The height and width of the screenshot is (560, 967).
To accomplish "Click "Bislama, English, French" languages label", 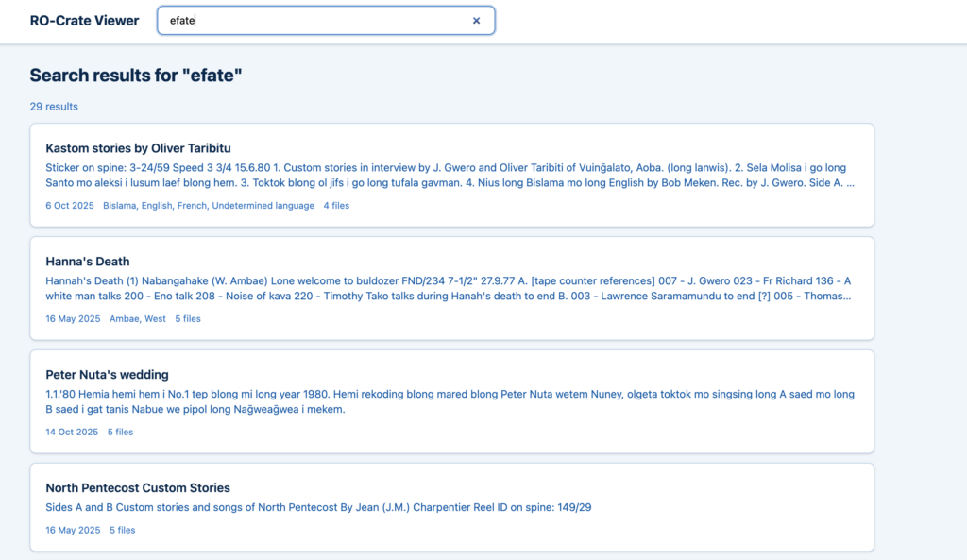I will click(208, 206).
